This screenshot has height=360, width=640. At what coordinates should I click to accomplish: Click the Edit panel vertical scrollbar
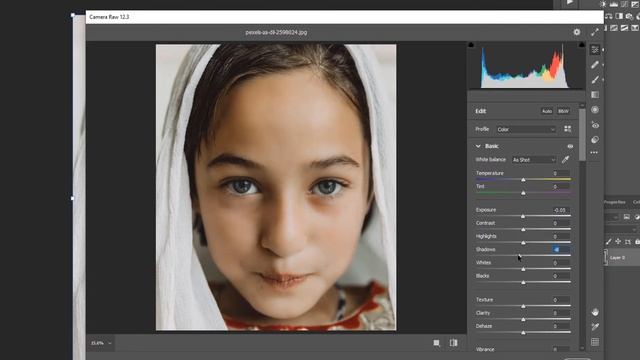tap(582, 135)
